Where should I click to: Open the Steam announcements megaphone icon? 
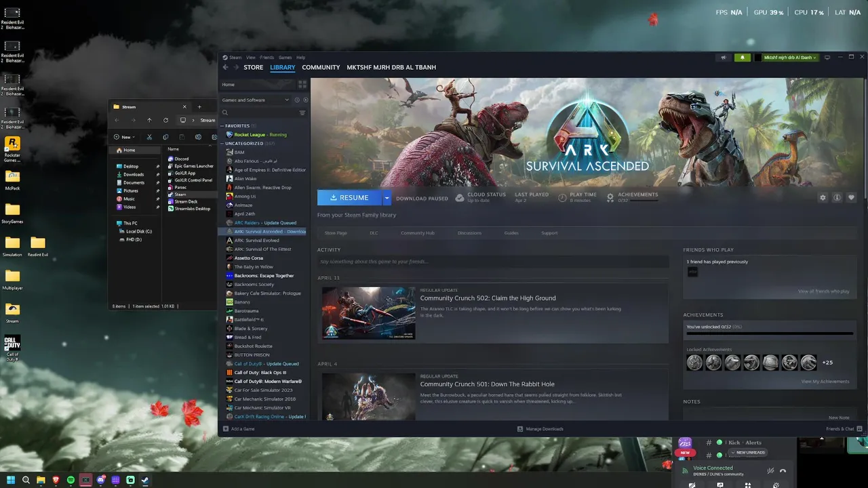(x=724, y=58)
